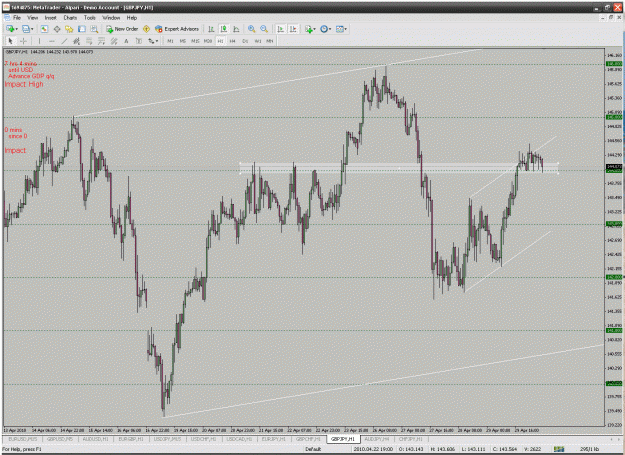Expand the profiles dropdown arrow
This screenshot has height=455, width=625.
(32, 29)
